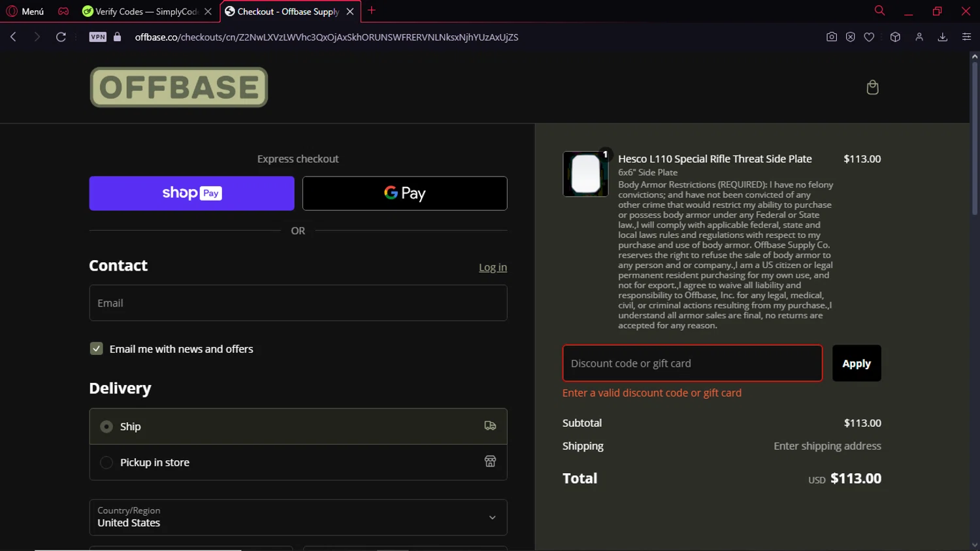
Task: Click the Hesco side plate thumbnail
Action: [585, 174]
